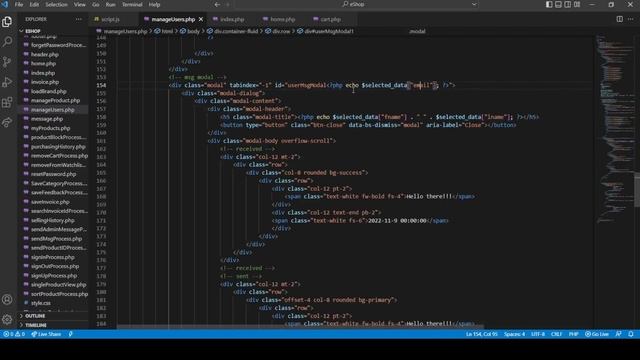
Task: Toggle the secondary side bar layout icon
Action: (568, 4)
